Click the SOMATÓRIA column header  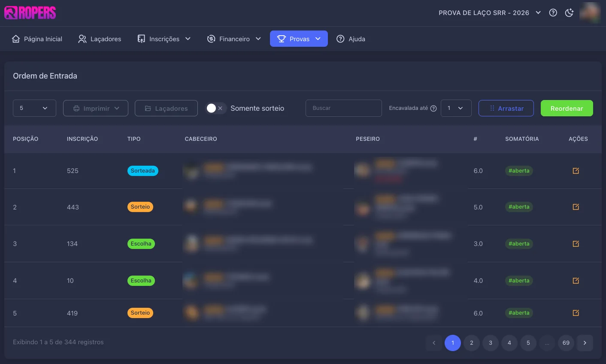tap(522, 139)
